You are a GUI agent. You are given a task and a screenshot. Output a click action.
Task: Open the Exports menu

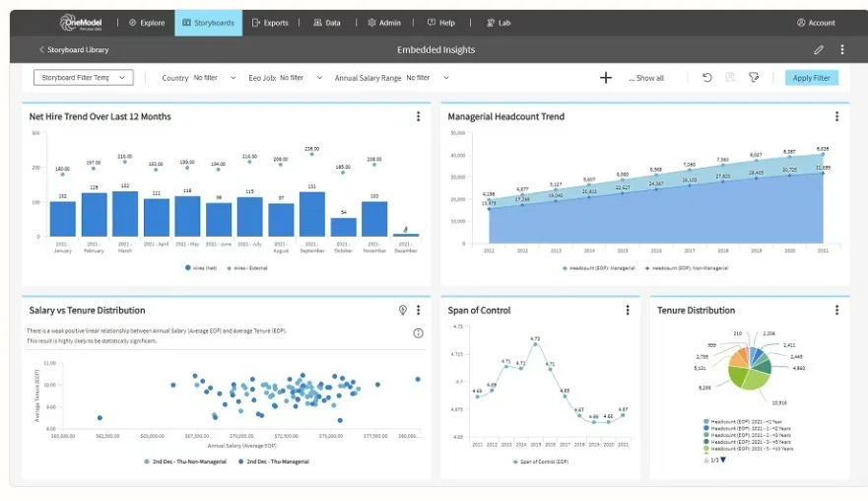[x=270, y=23]
